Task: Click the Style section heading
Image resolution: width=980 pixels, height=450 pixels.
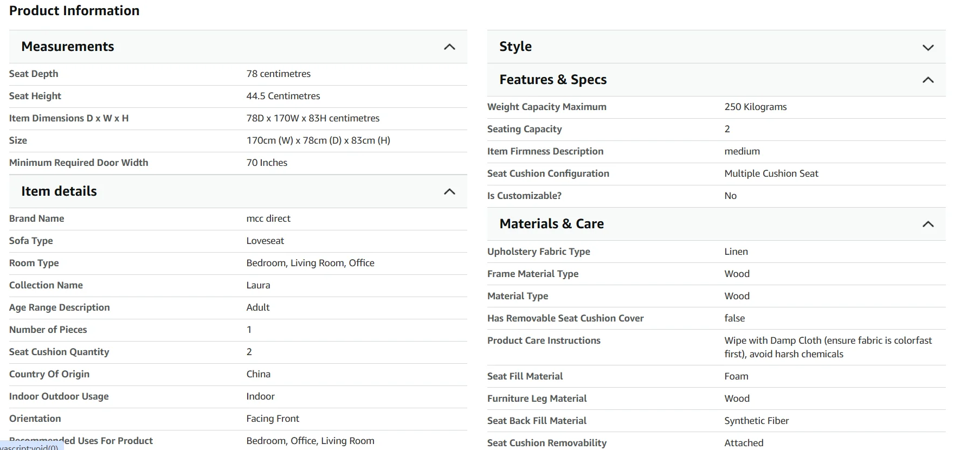Action: pos(515,47)
